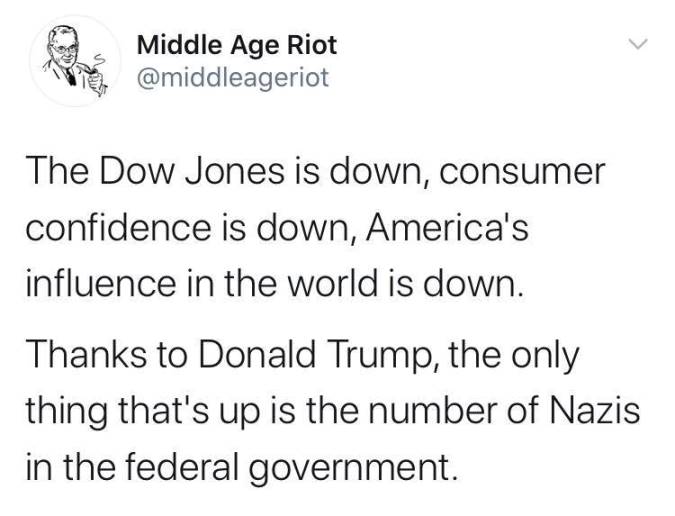Expand the tweet options chevron
This screenshot has height=516, width=675.
638,43
